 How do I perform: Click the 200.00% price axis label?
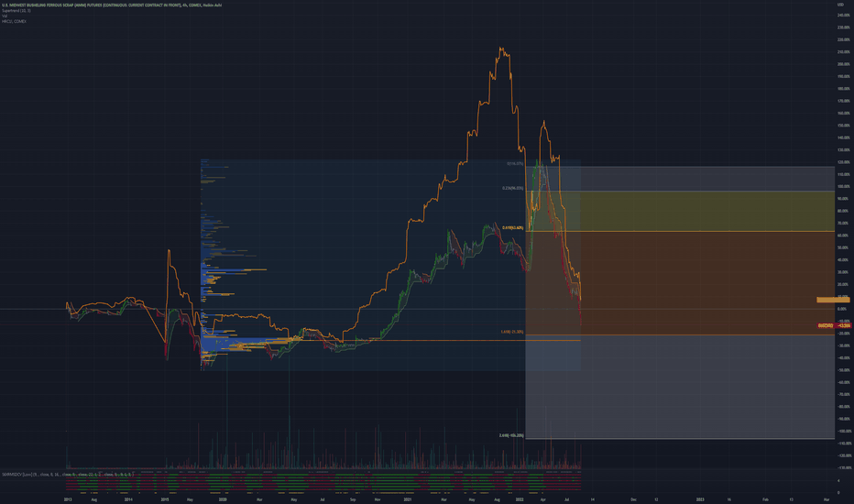[843, 64]
